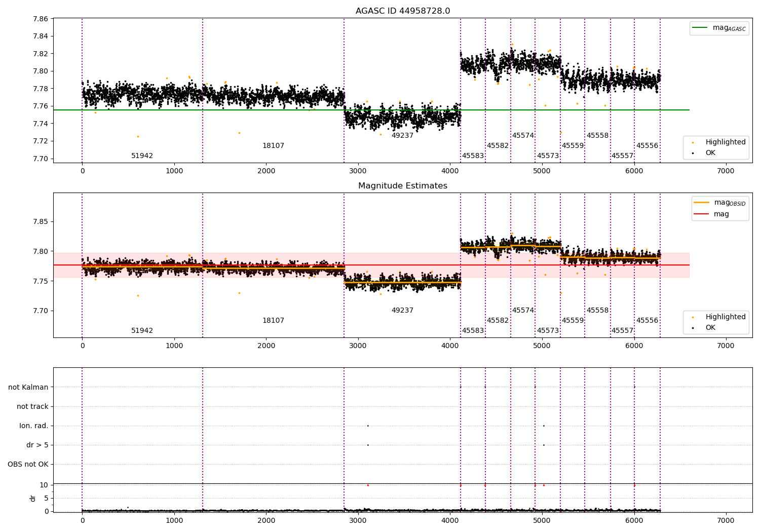
Task: Click the title 'AGASC ID 44958728.0'
Action: click(x=403, y=11)
